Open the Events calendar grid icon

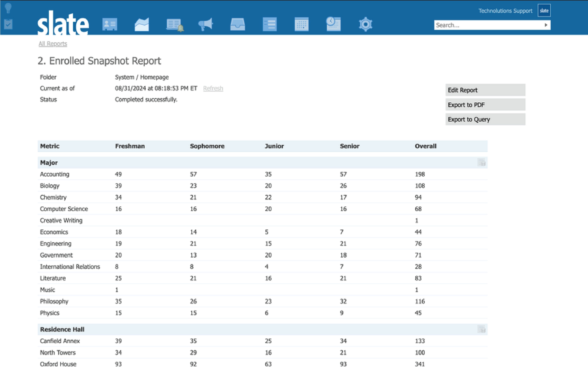[x=302, y=24]
